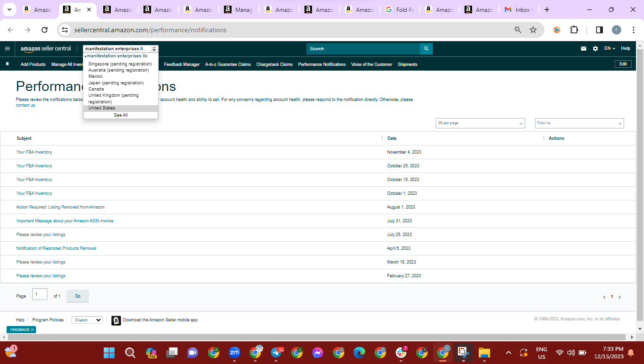Dismiss the FEEDBACK tab with its X
The height and width of the screenshot is (364, 644).
(33, 329)
